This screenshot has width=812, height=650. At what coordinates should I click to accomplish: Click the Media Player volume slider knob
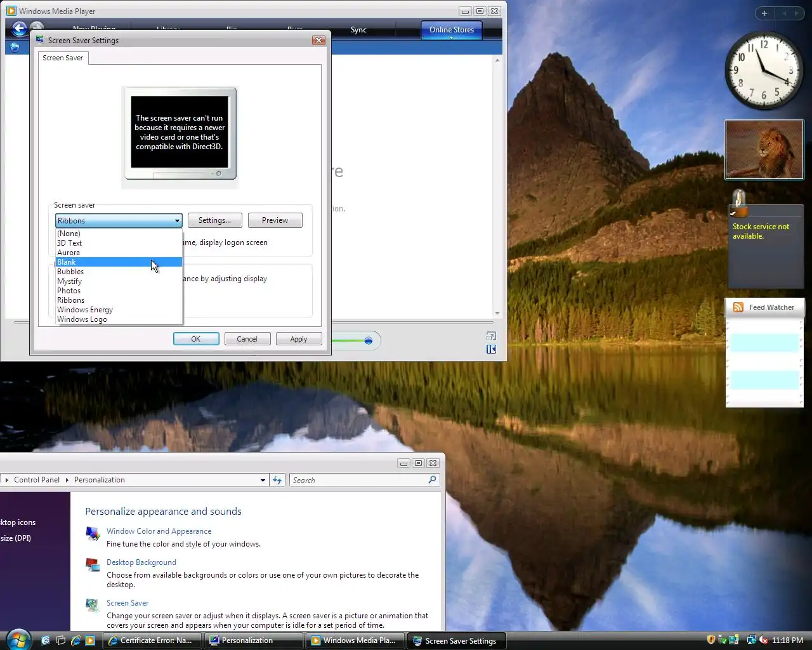(369, 341)
